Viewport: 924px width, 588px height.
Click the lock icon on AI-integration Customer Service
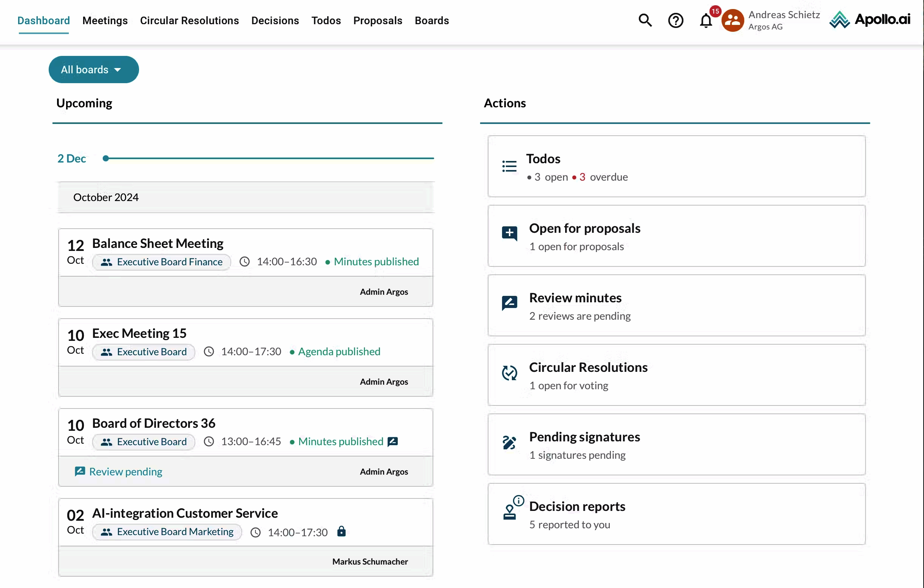pos(341,532)
